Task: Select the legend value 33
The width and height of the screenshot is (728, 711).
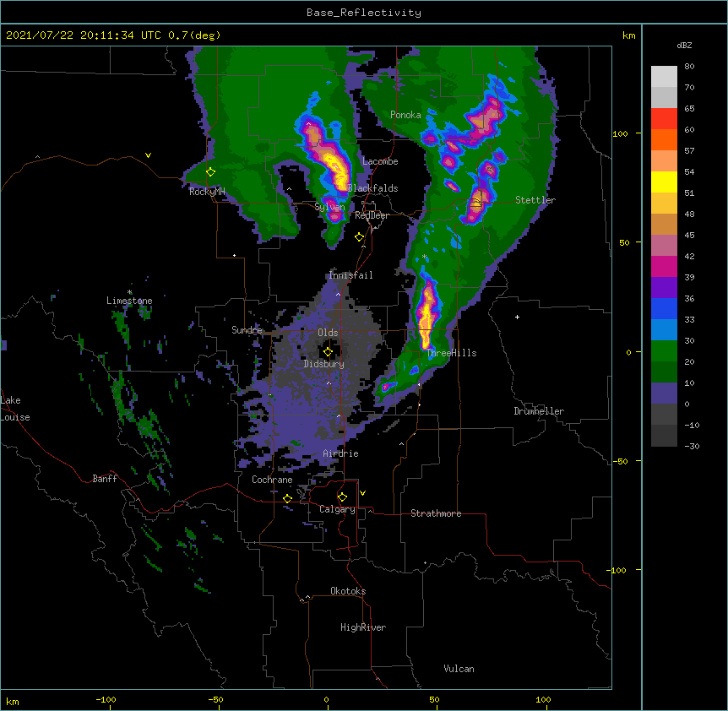Action: coord(689,320)
